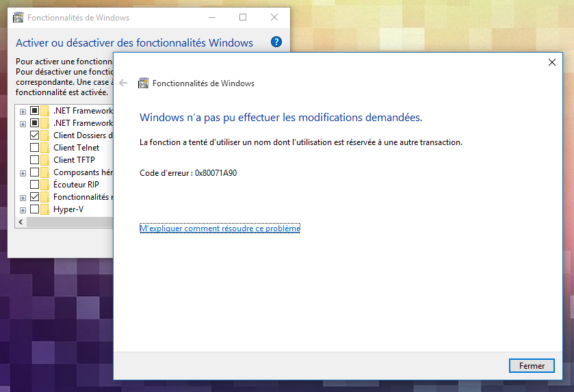Close the background Fonctionnalités de Windows window
Screen dimensions: 574x392
click(274, 17)
